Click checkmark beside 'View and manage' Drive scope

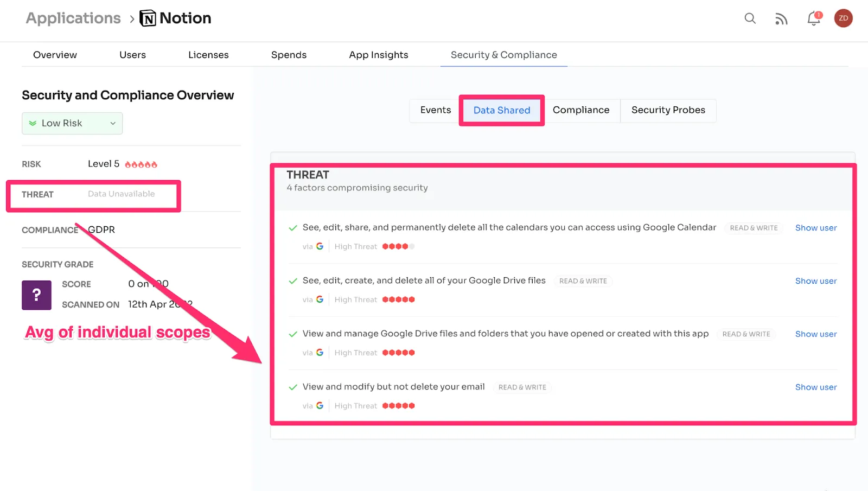click(293, 334)
